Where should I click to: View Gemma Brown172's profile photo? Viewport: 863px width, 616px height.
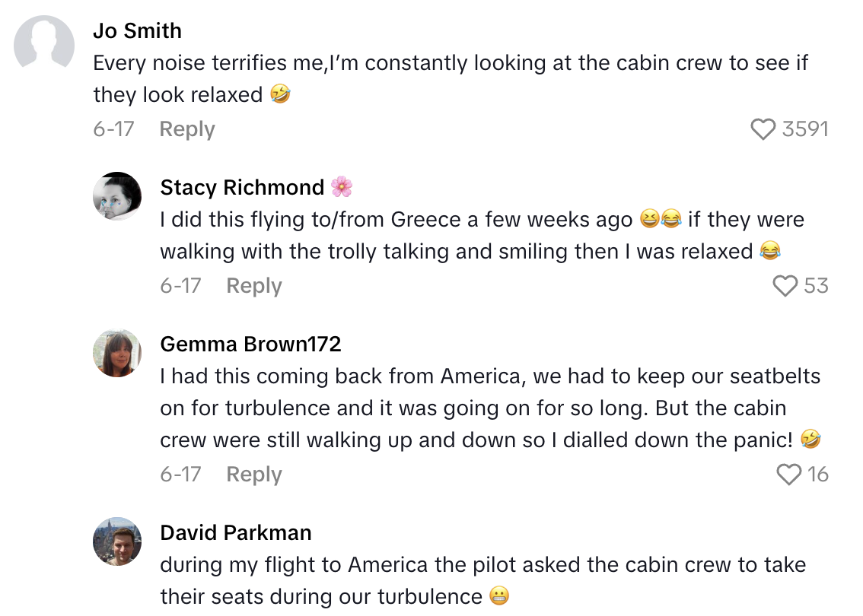(117, 353)
